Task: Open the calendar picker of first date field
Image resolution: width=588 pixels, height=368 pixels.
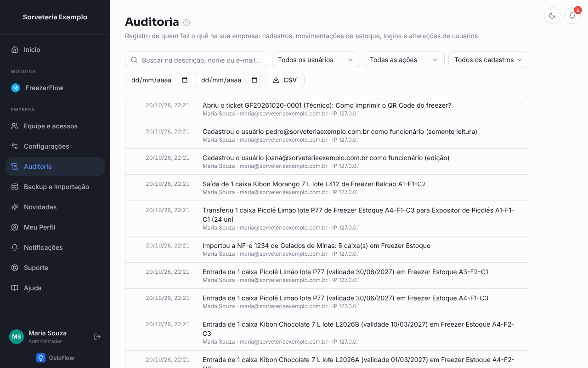Action: pos(185,80)
